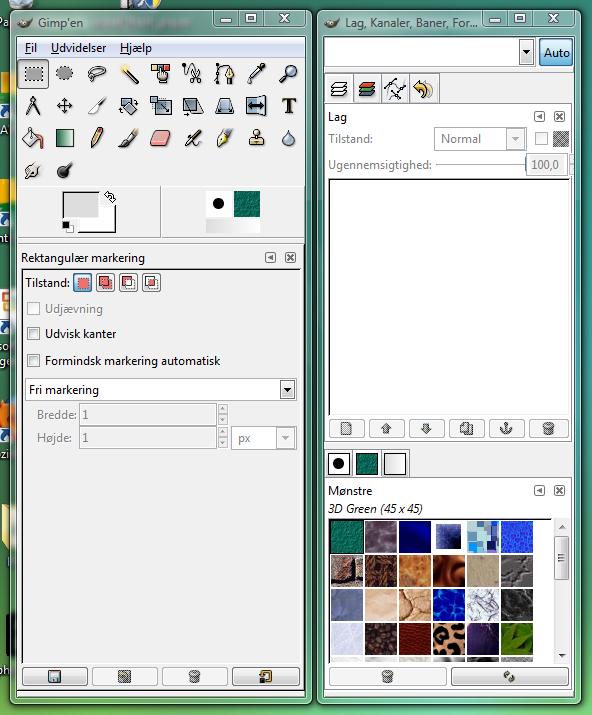Select the Color Picker eyedropper tool

[x=256, y=73]
